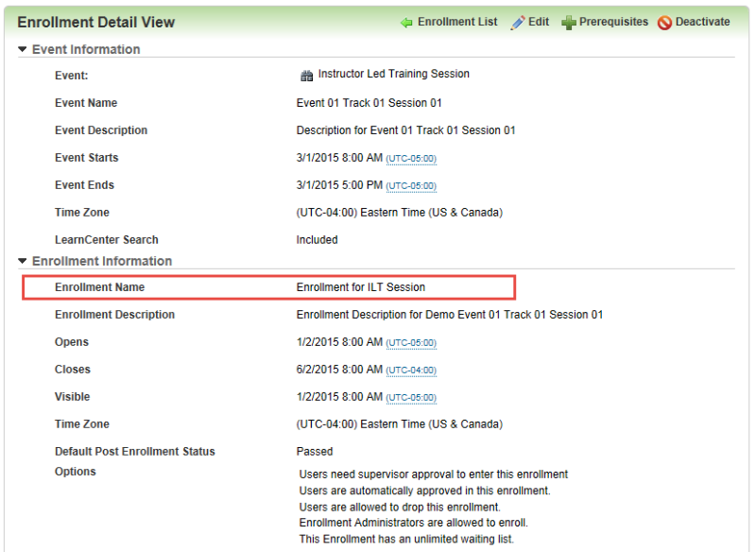Select the Edit pencil icon
Viewport: 756px width, 552px height.
[x=517, y=21]
